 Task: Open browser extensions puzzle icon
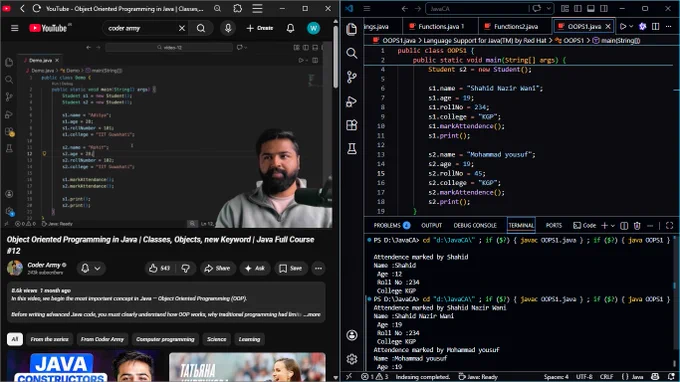click(x=238, y=9)
